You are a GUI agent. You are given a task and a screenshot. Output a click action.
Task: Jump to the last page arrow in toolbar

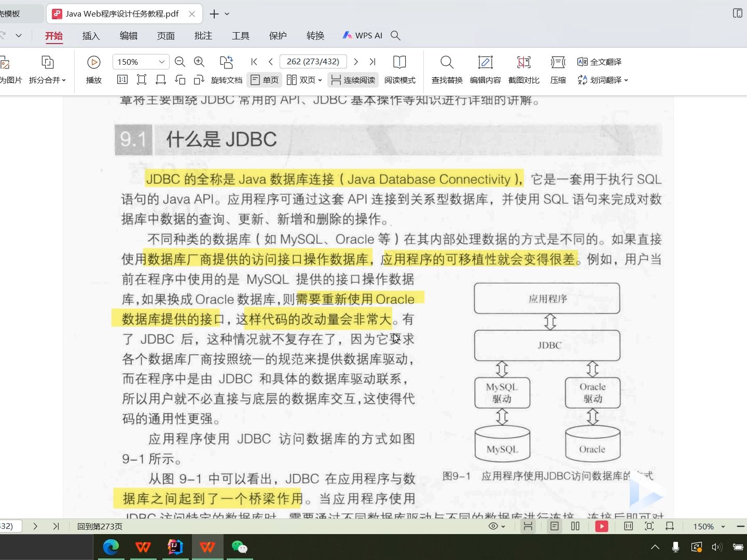tap(372, 62)
